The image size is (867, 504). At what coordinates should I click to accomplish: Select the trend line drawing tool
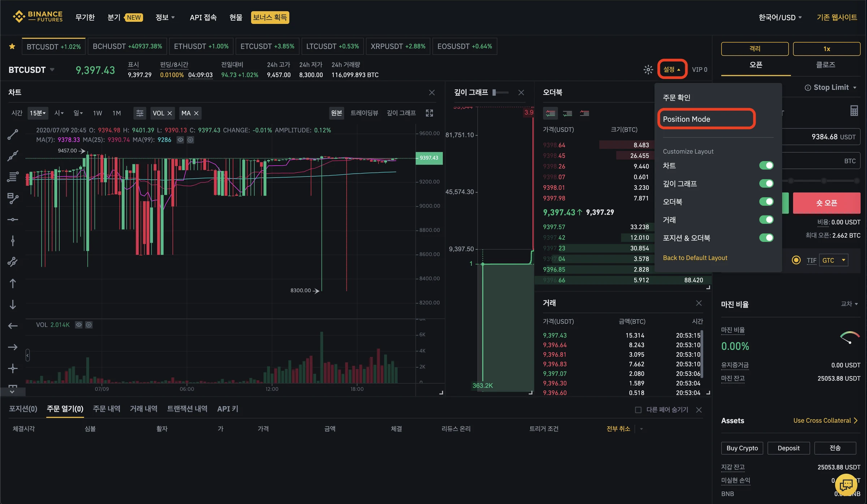(x=13, y=134)
